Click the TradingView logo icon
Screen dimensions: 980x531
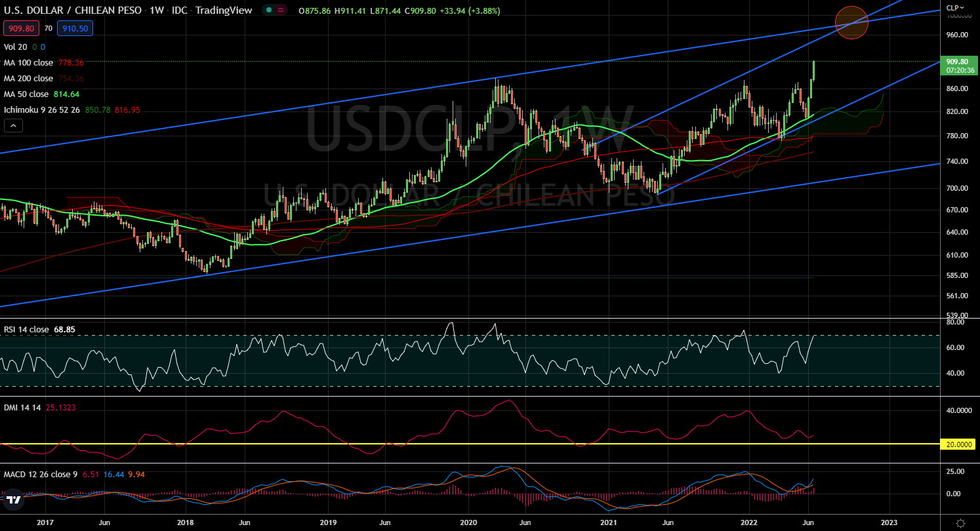coord(14,500)
